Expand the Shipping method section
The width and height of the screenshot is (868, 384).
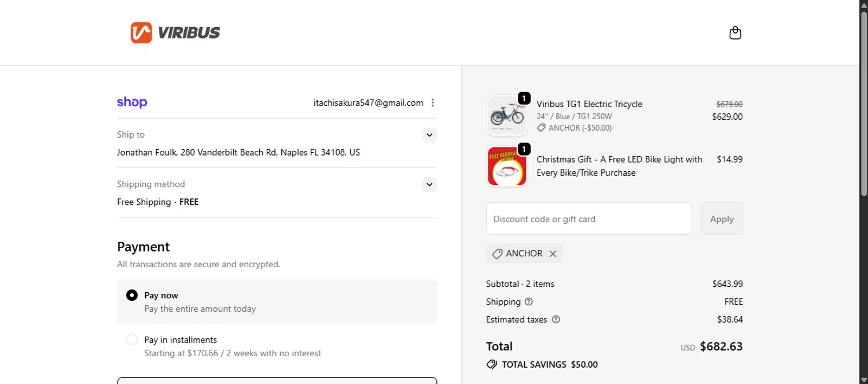(429, 185)
